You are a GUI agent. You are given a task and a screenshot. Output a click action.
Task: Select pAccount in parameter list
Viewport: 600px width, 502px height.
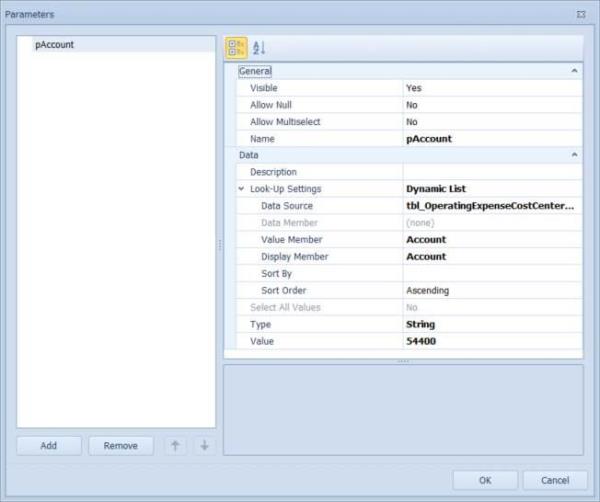55,45
